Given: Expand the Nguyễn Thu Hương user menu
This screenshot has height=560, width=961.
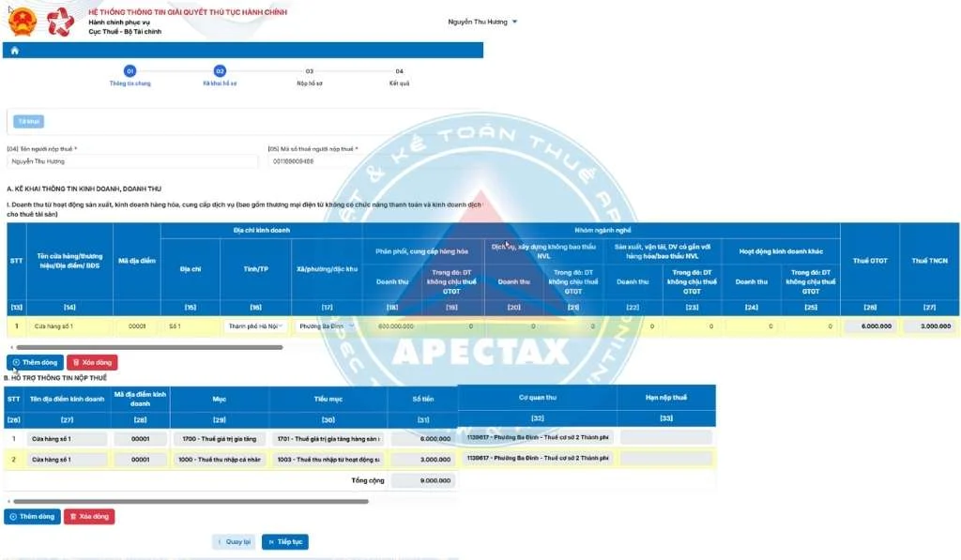Looking at the screenshot, I should pyautogui.click(x=482, y=22).
